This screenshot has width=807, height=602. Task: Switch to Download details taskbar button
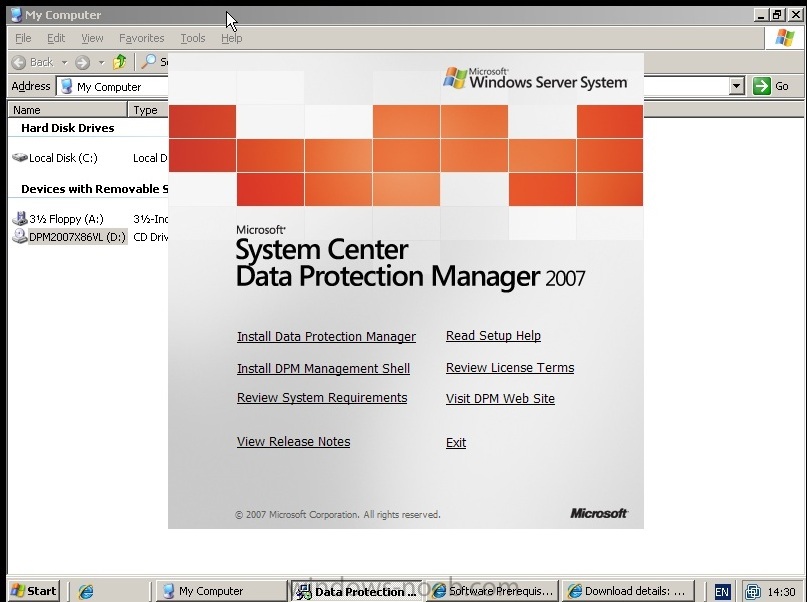point(628,591)
